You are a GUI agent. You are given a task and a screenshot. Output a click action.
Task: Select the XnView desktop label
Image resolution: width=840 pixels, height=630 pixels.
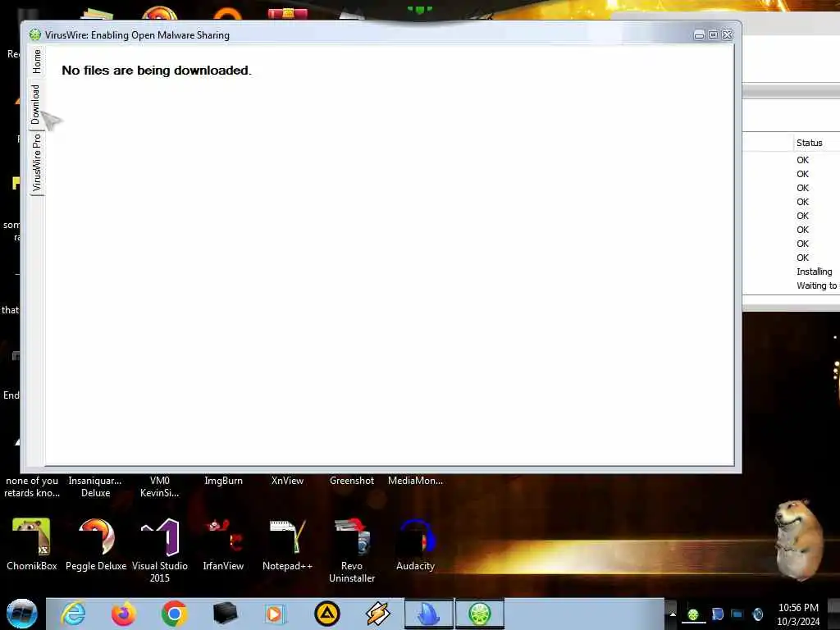pyautogui.click(x=287, y=481)
